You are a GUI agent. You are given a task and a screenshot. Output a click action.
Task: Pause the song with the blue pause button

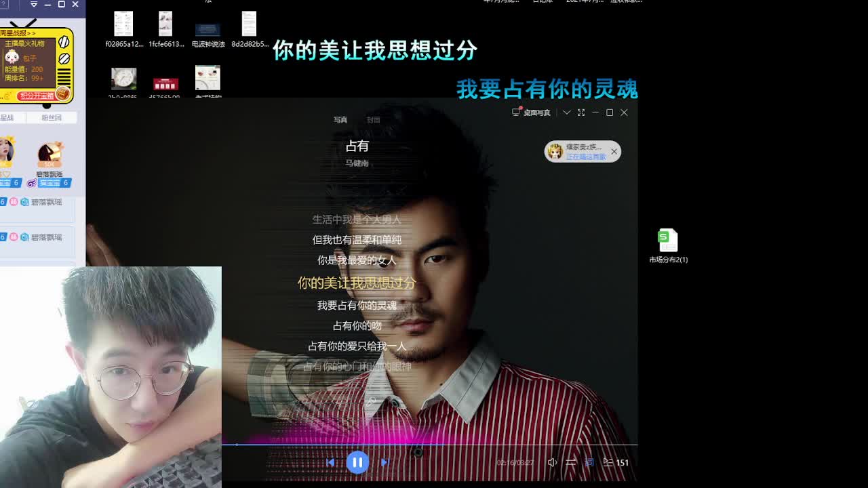pos(357,462)
